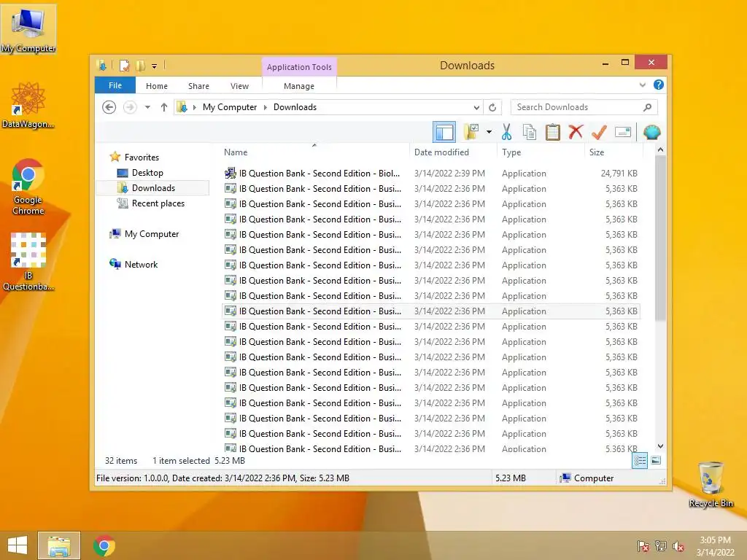
Task: Open Customize Quick Access Toolbar dropdown
Action: (155, 66)
